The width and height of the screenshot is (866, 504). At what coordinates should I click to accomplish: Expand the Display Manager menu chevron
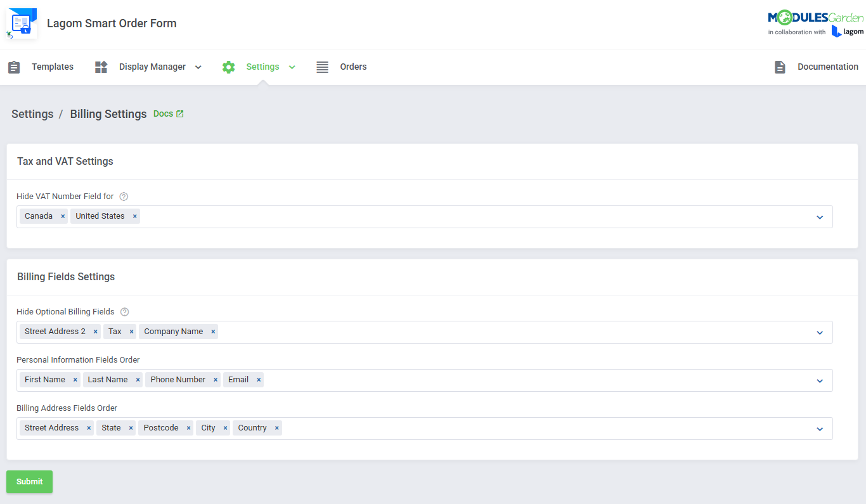point(198,67)
